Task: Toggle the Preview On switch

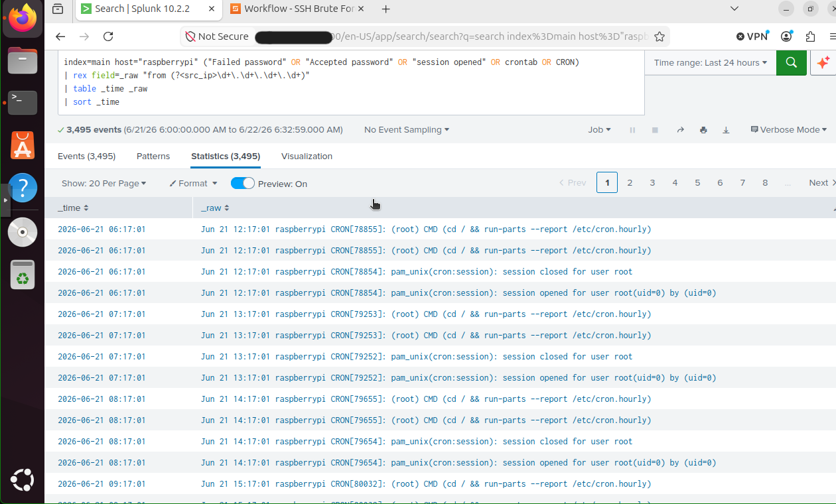Action: pyautogui.click(x=243, y=183)
